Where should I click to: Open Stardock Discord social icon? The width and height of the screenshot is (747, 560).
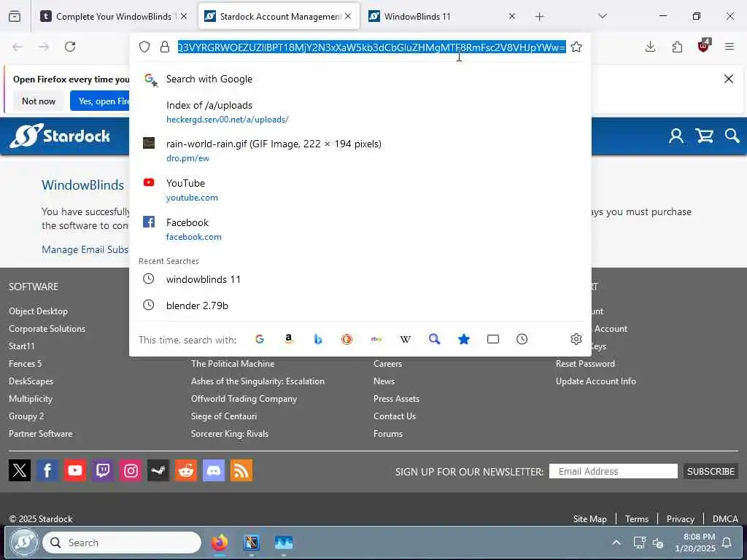tap(214, 470)
